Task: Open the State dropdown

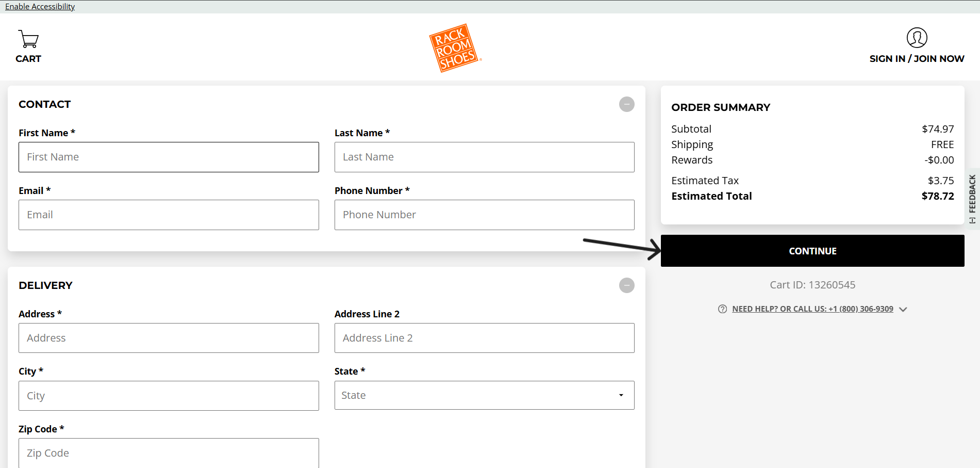Action: [484, 395]
